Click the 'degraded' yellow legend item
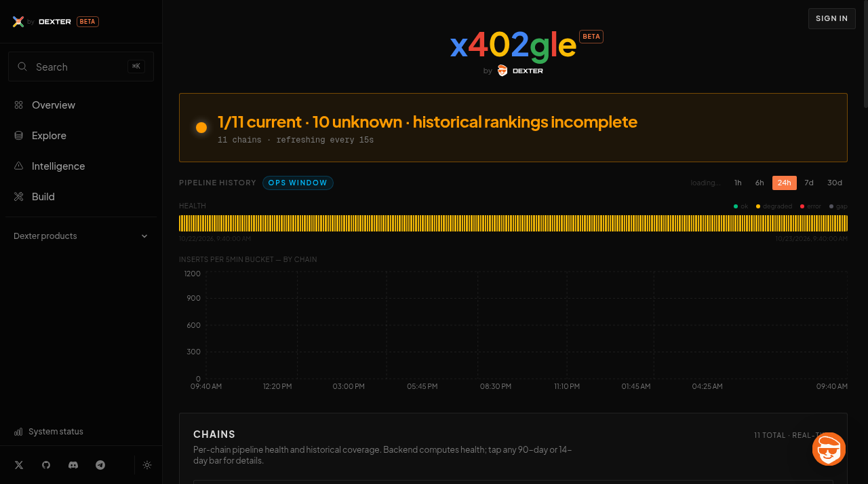The image size is (868, 484). click(x=774, y=206)
